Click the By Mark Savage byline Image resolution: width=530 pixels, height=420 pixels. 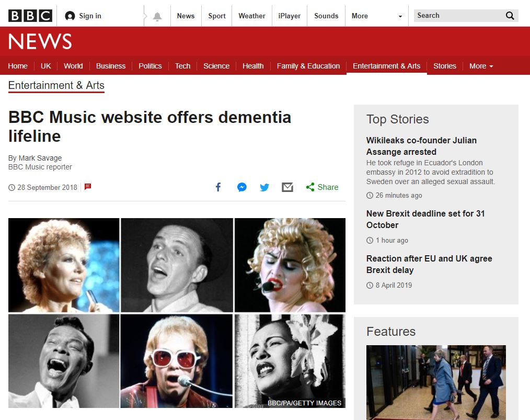(x=35, y=158)
